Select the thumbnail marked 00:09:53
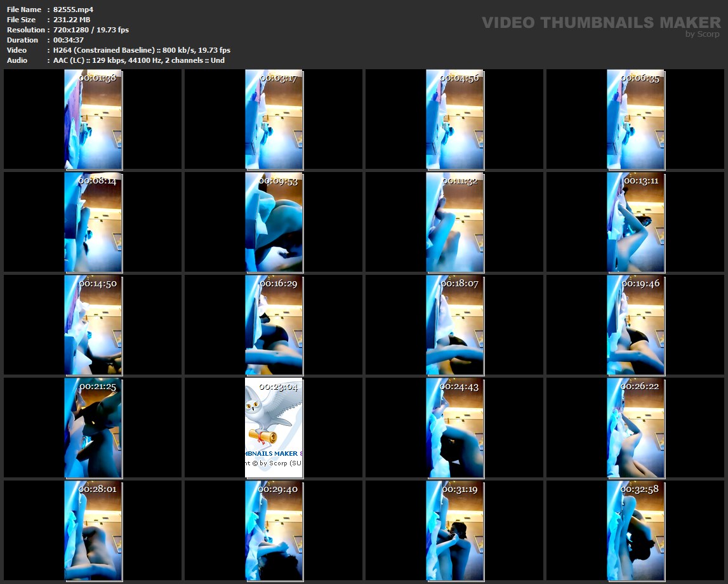The width and height of the screenshot is (728, 584). [274, 222]
